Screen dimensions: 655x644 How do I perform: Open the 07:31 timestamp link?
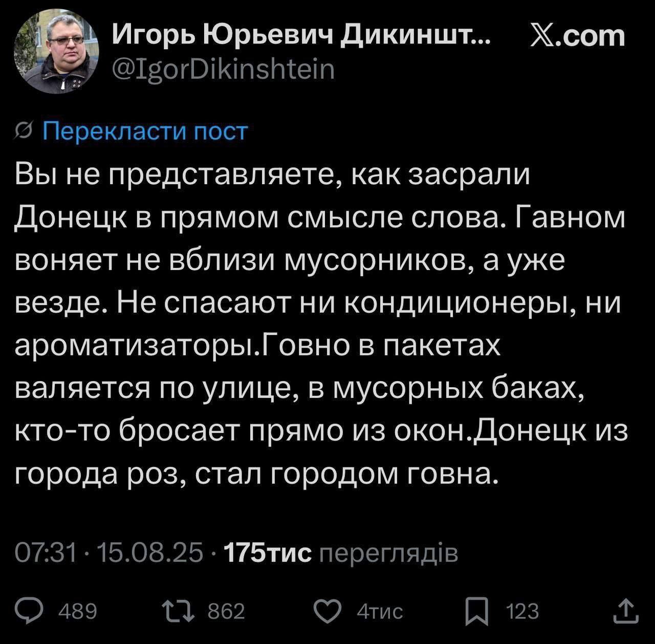point(46,552)
